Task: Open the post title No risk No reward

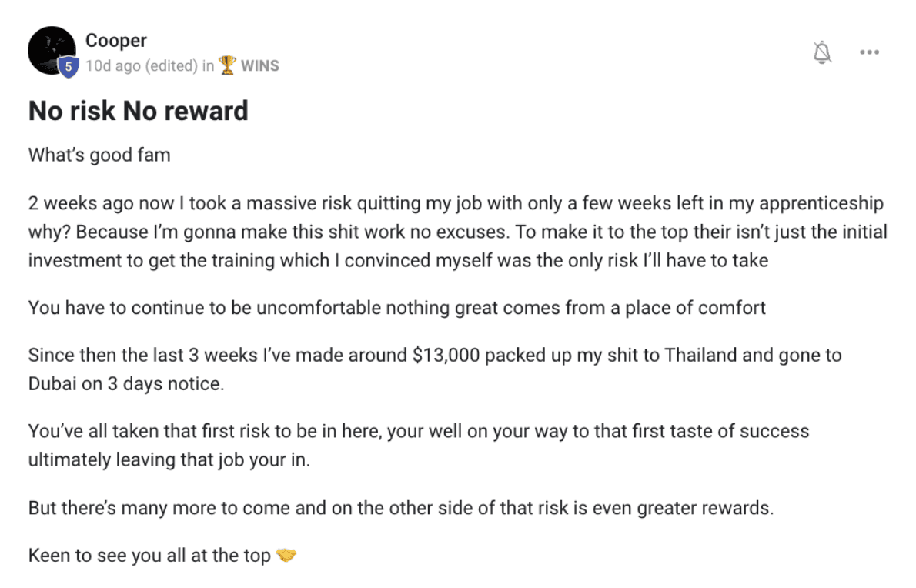Action: [x=139, y=111]
